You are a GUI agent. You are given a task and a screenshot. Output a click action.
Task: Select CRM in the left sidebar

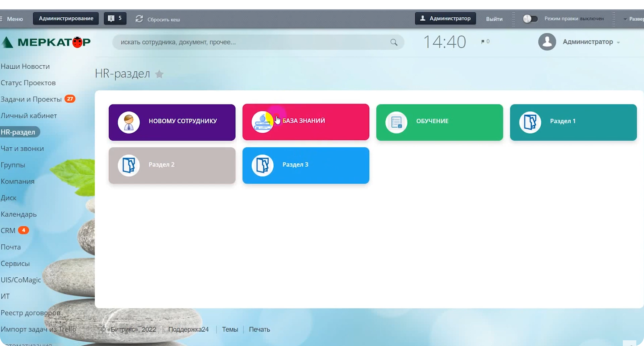pos(8,230)
